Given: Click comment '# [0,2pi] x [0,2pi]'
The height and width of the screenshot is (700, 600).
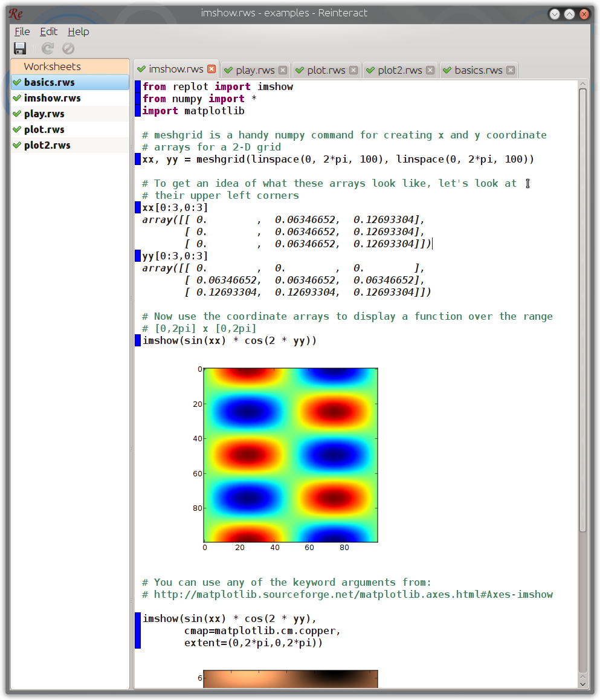Looking at the screenshot, I should 199,329.
